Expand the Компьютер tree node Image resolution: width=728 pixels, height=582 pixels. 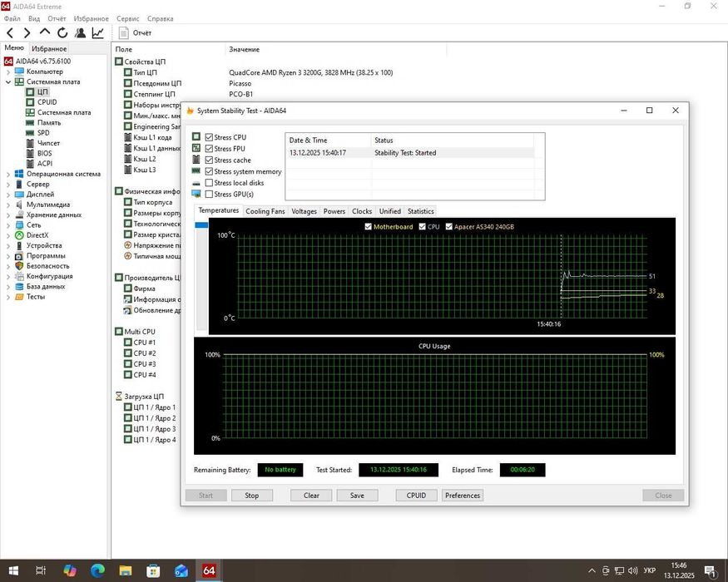click(x=8, y=72)
